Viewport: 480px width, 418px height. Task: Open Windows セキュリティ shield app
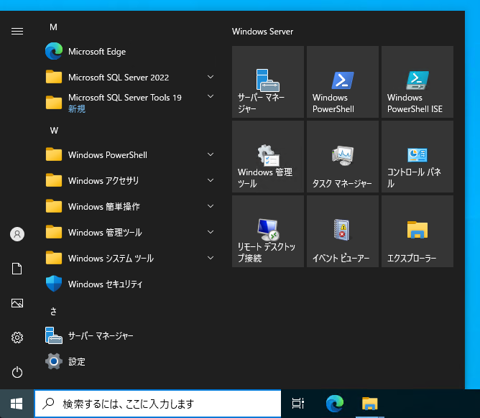[x=130, y=284]
